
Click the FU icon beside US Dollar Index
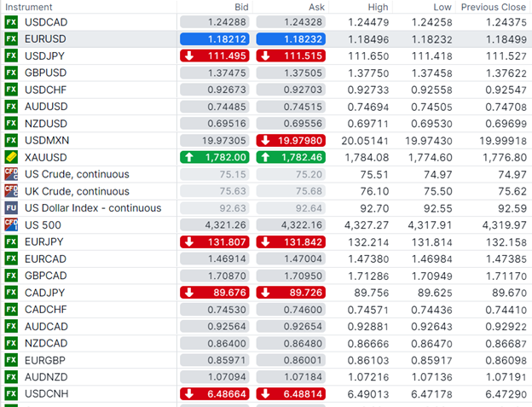[11, 208]
